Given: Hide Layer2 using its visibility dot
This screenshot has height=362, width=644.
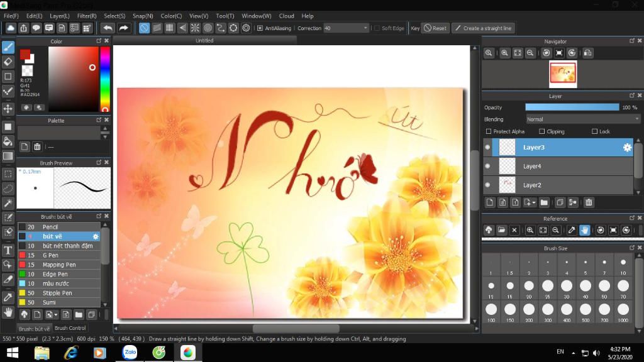Looking at the screenshot, I should point(487,185).
